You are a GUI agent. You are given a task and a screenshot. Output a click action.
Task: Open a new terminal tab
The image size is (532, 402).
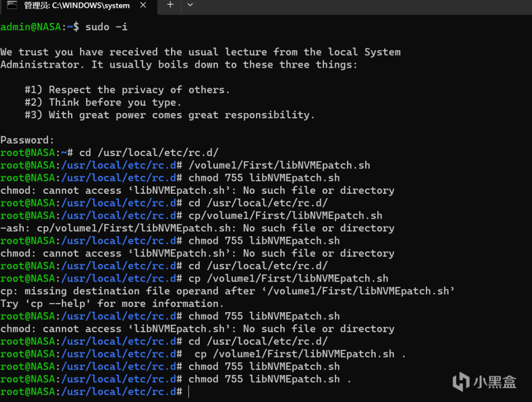tap(170, 5)
